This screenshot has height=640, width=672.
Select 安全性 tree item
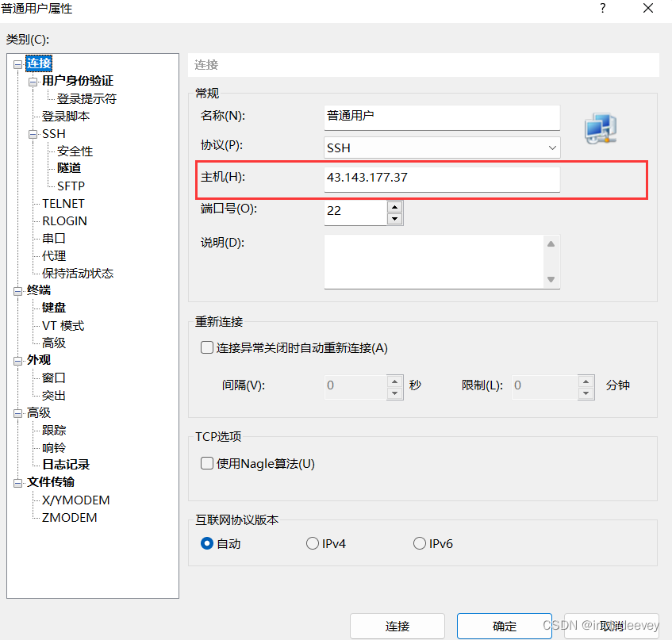[75, 151]
